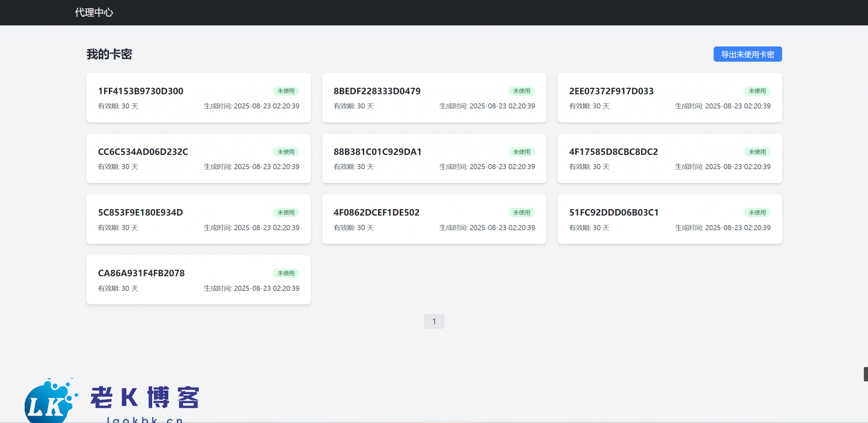
Task: Select card key 8BEDF228333D0479
Action: [x=377, y=91]
